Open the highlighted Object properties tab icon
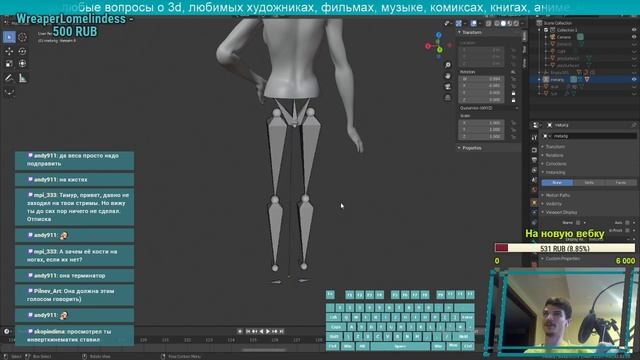This screenshot has width=640, height=360. click(x=534, y=202)
